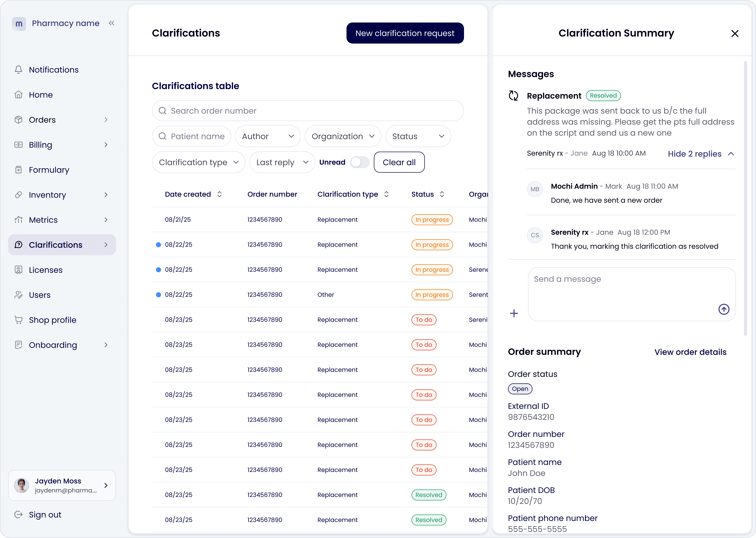756x538 pixels.
Task: Sort by Status column
Action: point(442,194)
